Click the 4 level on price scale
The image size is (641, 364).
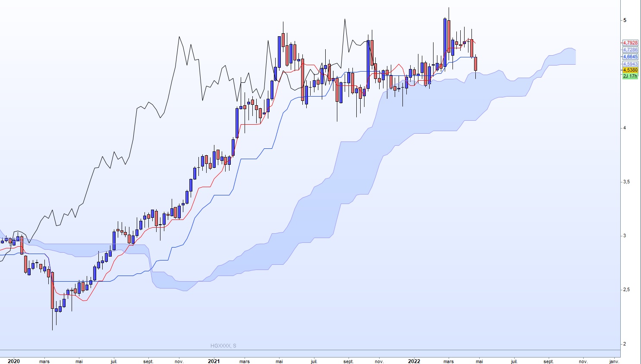coord(625,128)
